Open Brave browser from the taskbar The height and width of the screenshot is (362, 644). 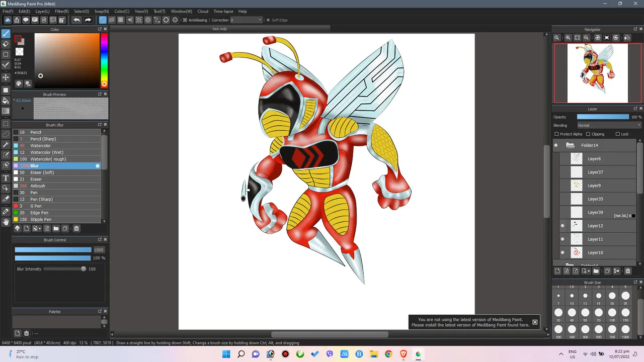(x=403, y=354)
